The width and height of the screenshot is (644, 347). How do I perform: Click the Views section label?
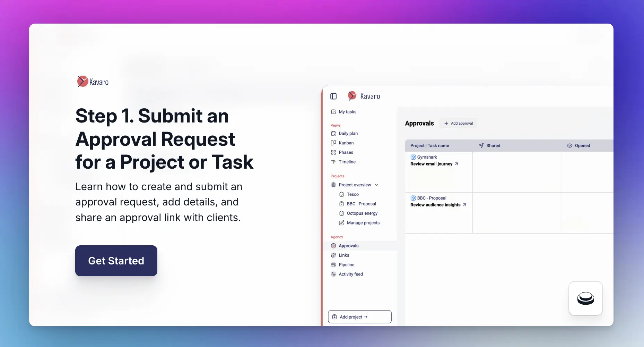tap(336, 125)
